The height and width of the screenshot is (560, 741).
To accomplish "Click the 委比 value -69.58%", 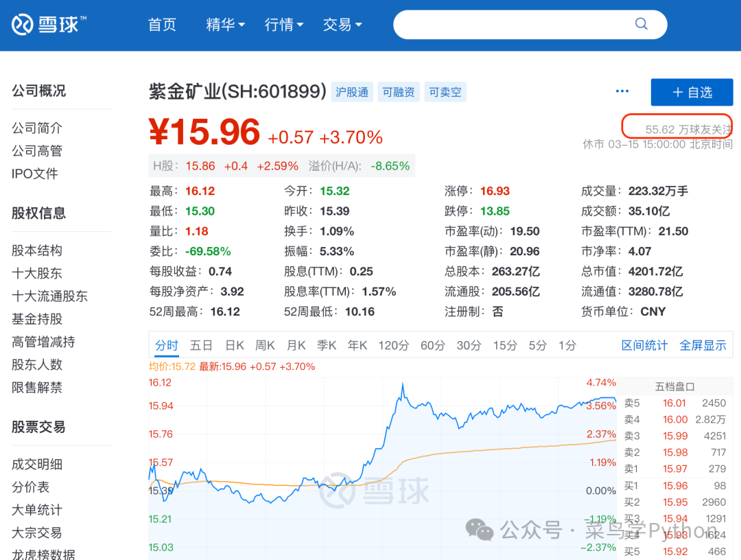I will click(208, 251).
